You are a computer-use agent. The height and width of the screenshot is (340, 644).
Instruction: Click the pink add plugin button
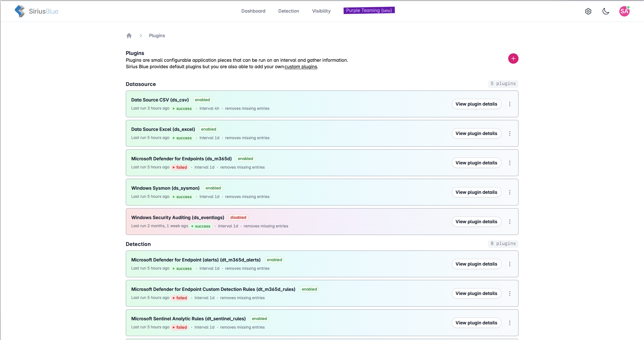[x=513, y=58]
